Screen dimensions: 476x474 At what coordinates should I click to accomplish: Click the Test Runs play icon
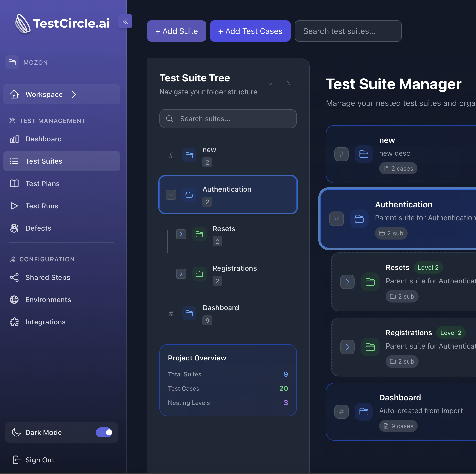click(x=14, y=206)
